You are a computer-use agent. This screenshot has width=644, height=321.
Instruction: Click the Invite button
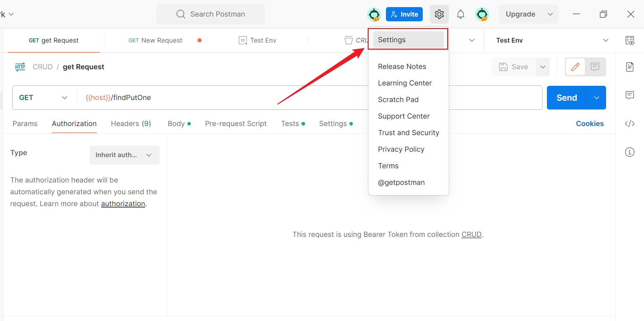click(404, 14)
